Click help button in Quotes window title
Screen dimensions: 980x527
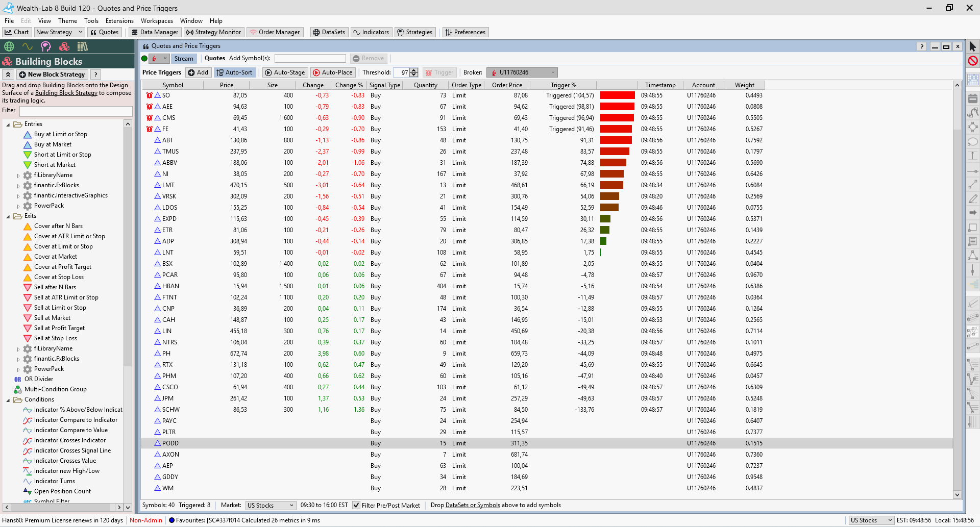(x=922, y=46)
